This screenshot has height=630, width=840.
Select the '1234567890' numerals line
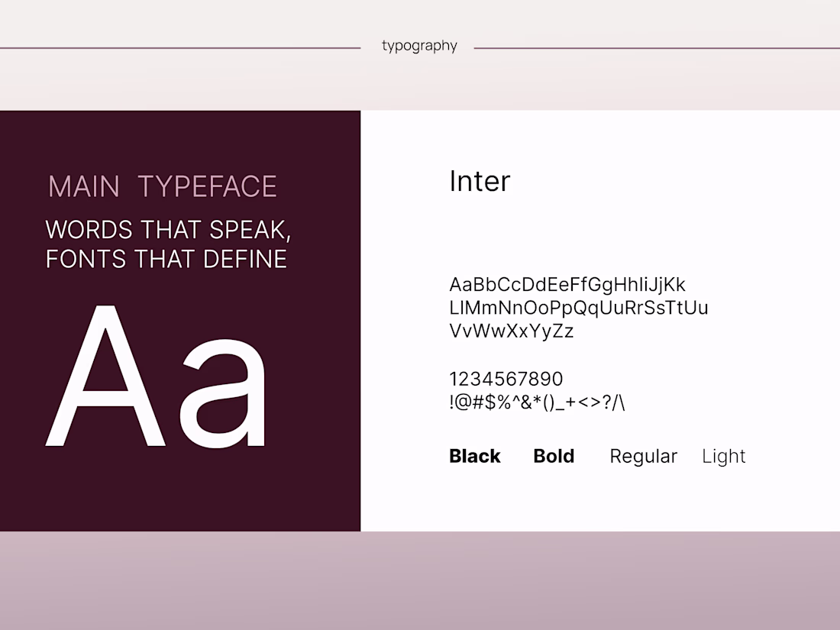(506, 380)
